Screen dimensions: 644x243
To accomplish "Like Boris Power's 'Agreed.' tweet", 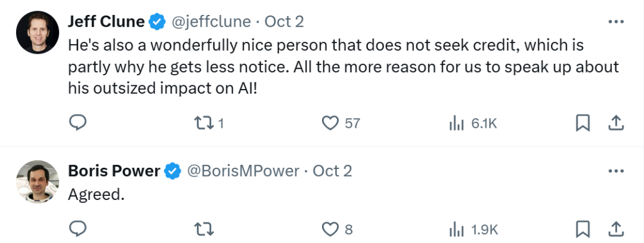I will coord(330,229).
